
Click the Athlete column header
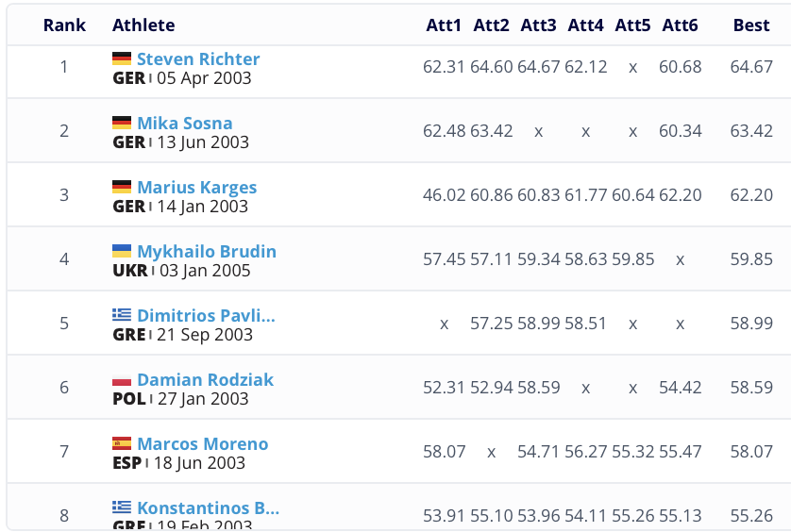pos(143,25)
